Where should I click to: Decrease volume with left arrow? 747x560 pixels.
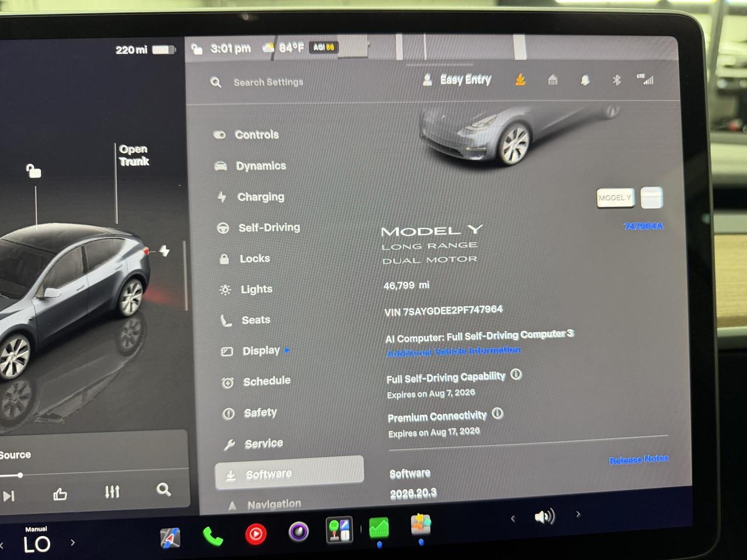(x=513, y=518)
